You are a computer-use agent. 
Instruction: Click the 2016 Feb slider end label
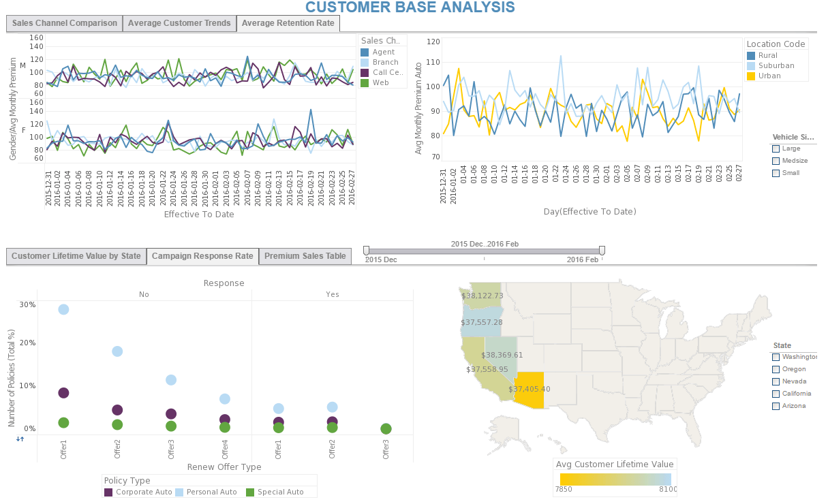point(583,259)
